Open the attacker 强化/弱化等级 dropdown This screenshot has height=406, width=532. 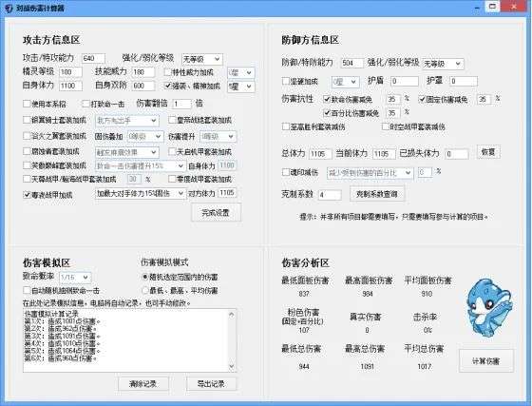tap(202, 59)
